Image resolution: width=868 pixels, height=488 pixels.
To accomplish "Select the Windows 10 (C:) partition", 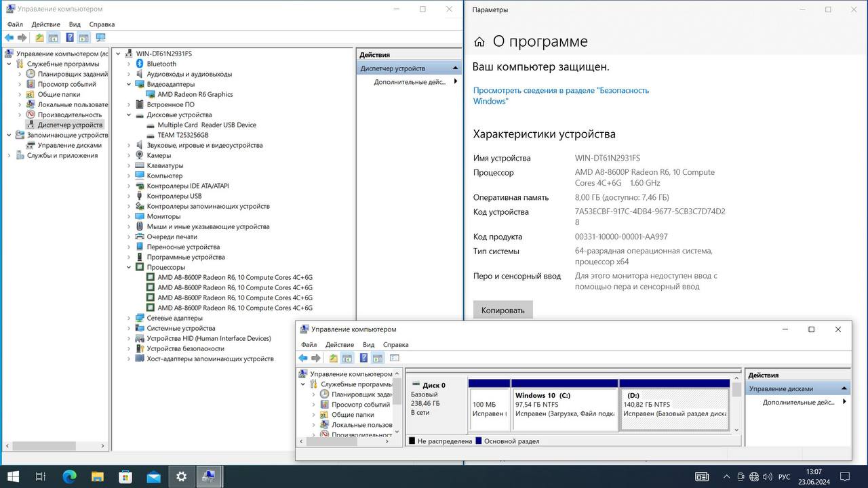I will 565,405.
